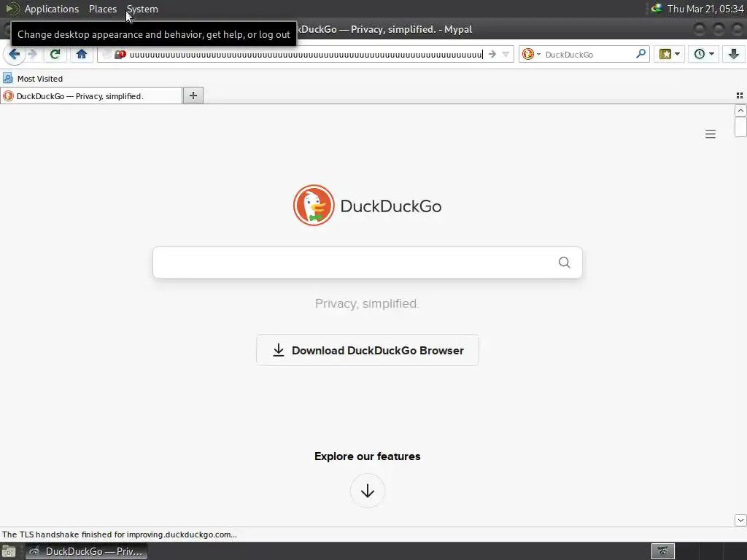Click the down arrow under Explore our features
Screen dimensions: 747x560
(368, 491)
